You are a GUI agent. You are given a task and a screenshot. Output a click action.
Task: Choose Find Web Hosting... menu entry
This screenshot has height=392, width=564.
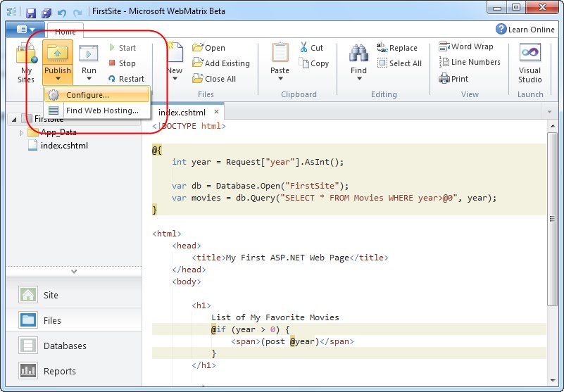point(96,110)
